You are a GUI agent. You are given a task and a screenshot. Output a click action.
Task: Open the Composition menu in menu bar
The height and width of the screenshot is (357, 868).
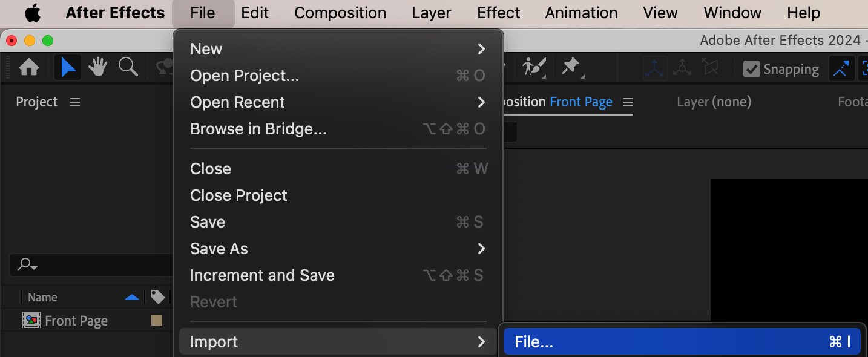point(340,13)
